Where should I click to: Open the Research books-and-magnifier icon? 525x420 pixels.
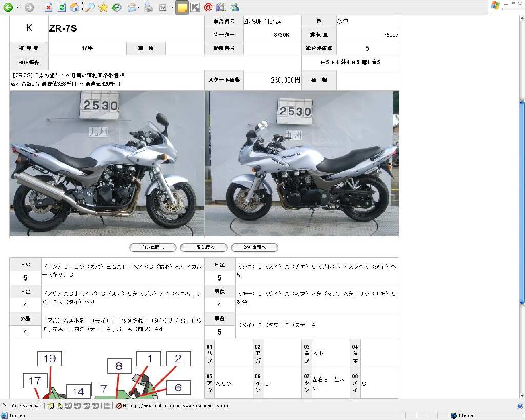pyautogui.click(x=220, y=7)
